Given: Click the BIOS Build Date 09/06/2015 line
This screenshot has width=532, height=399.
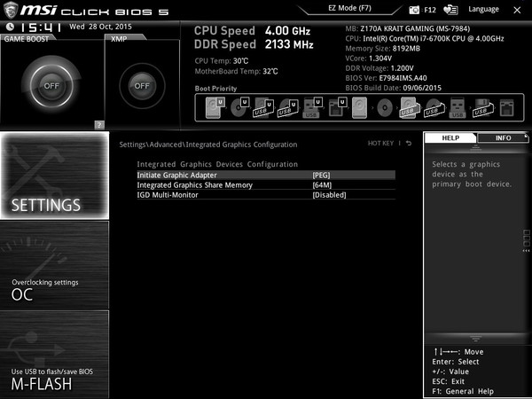Looking at the screenshot, I should tap(393, 88).
